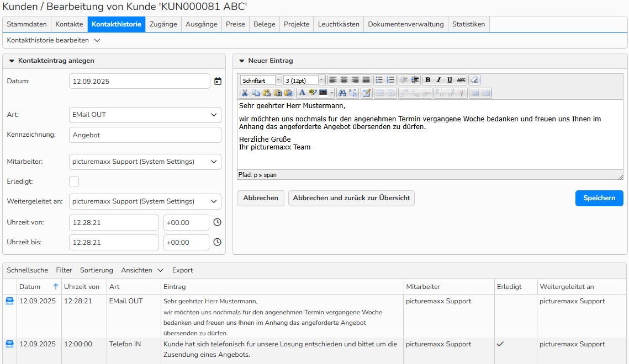
Task: Apply strikethrough formatting
Action: (461, 80)
